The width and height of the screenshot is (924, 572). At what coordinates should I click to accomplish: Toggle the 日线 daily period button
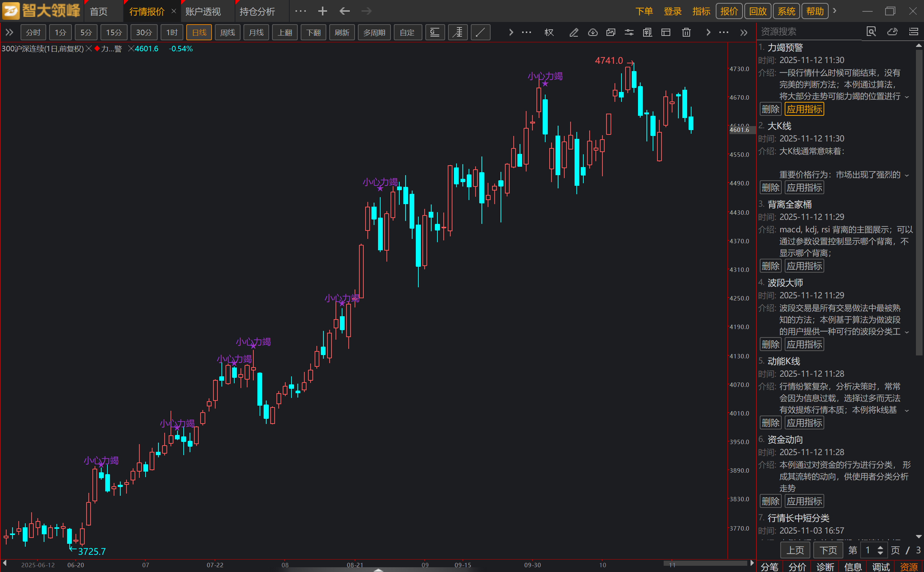199,33
